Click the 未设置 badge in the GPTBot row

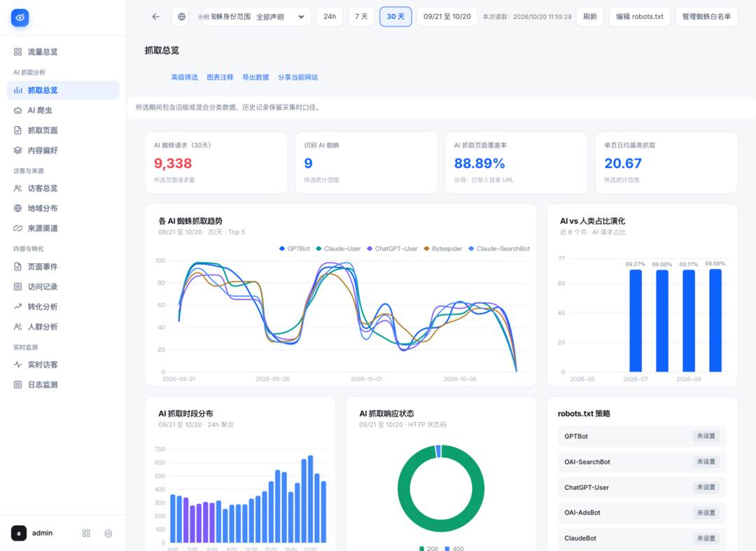pyautogui.click(x=706, y=436)
